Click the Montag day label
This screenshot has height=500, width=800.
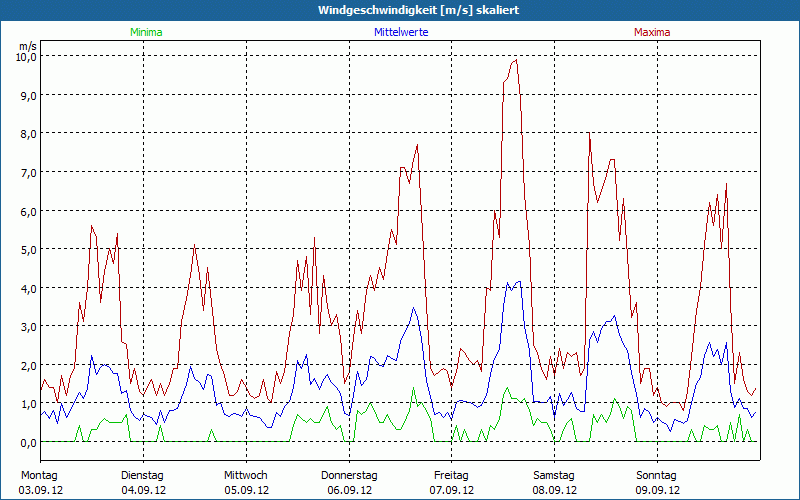39,476
